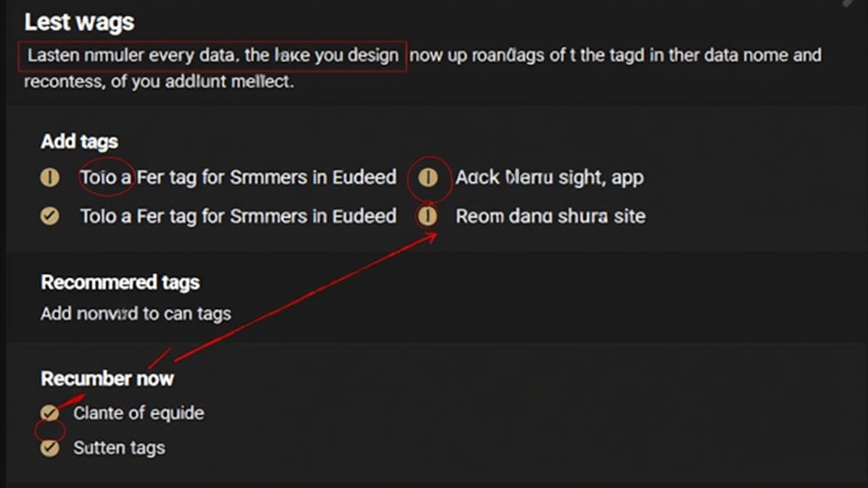Click the 'Recommered tags' section heading
Image resolution: width=868 pixels, height=488 pixels.
click(x=120, y=282)
